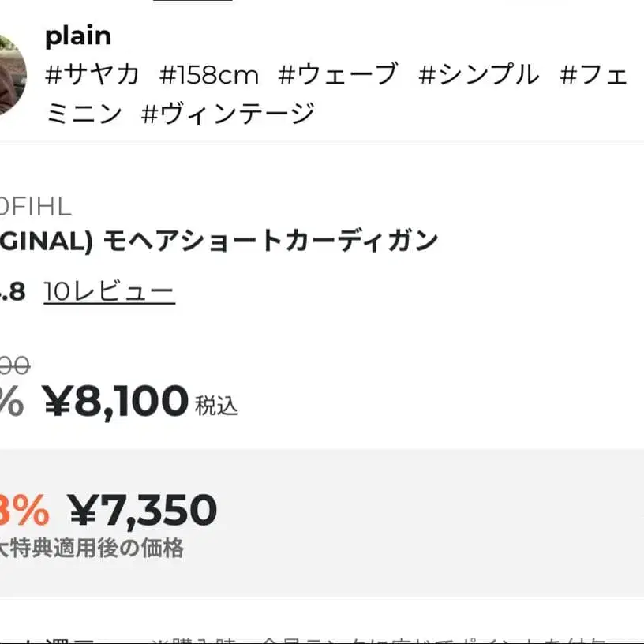Tap the black discount percentage beside ¥8,100

[11, 402]
